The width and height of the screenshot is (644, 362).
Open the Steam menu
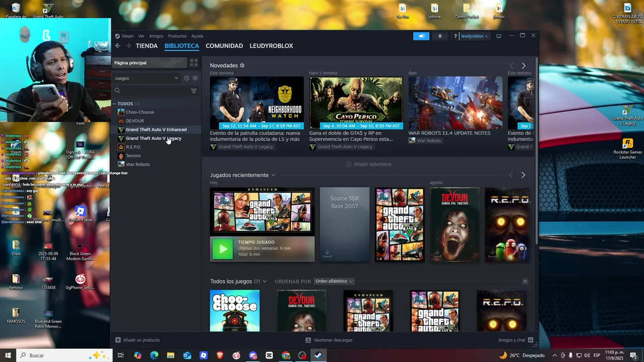tap(127, 36)
